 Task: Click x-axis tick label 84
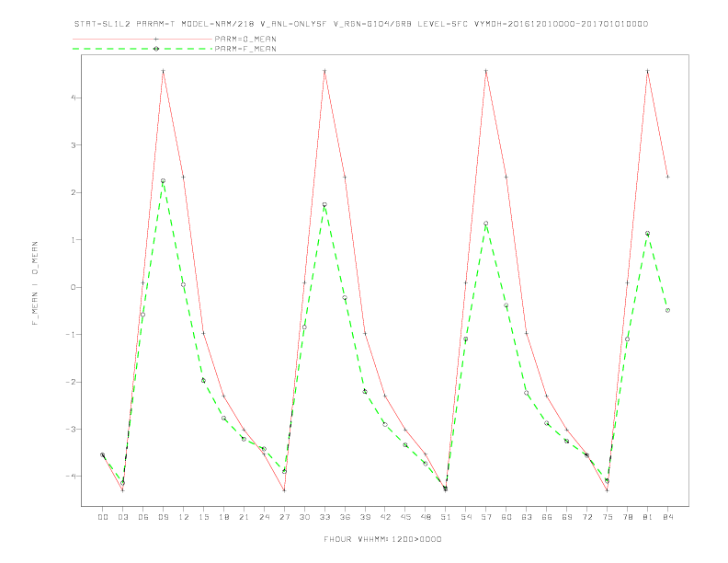coord(668,517)
